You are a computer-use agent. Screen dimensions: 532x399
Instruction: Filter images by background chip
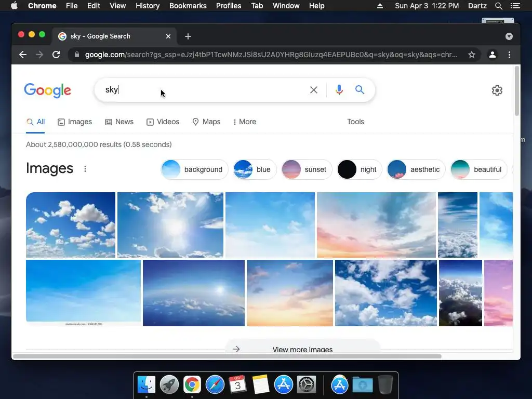pos(194,169)
